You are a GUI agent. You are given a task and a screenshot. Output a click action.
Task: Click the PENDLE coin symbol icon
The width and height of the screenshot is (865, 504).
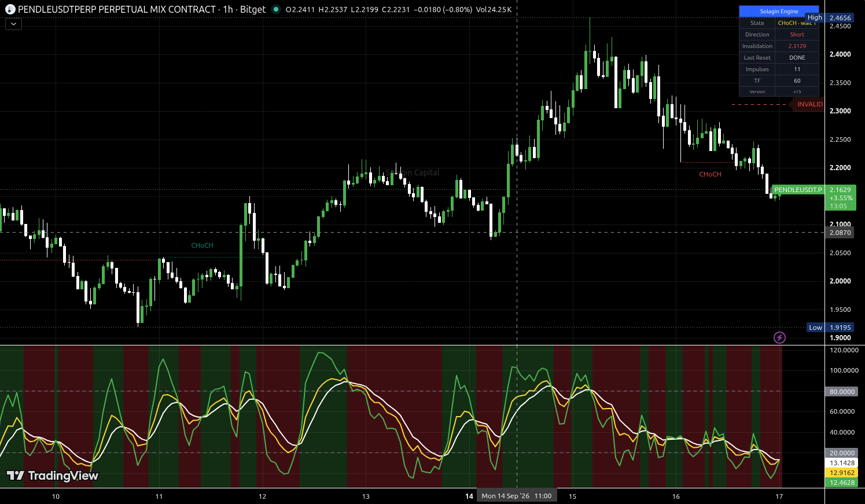(x=10, y=9)
